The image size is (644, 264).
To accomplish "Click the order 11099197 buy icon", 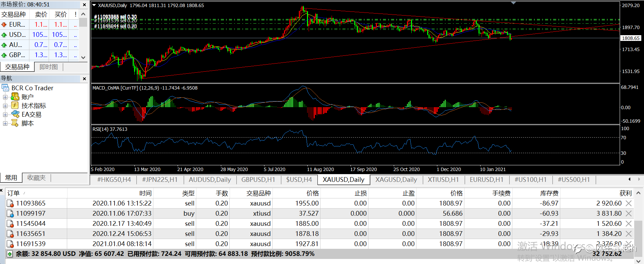I will tap(10, 214).
